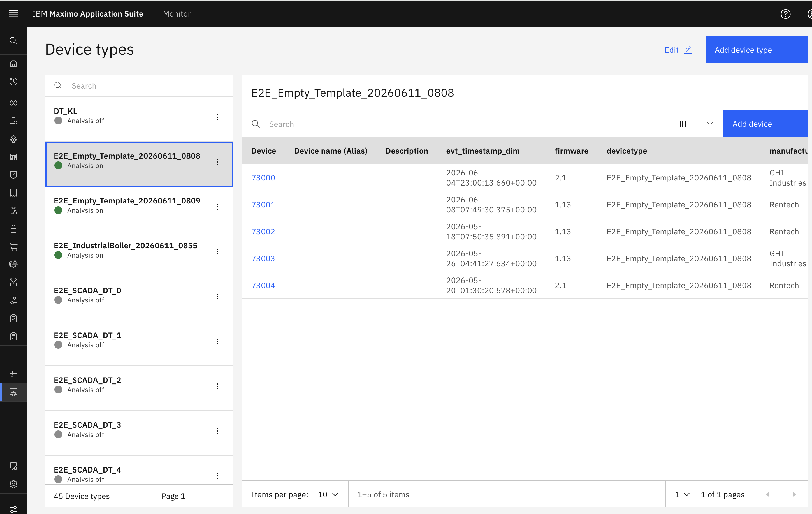Select E2E_SCADA_DT_2 device type
The height and width of the screenshot is (514, 812).
(x=139, y=388)
